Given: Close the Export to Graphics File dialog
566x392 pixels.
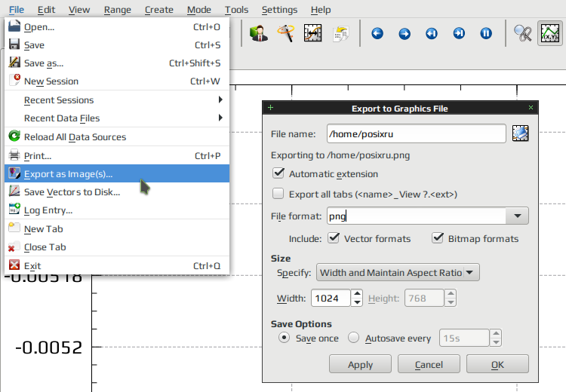Looking at the screenshot, I should tap(531, 108).
